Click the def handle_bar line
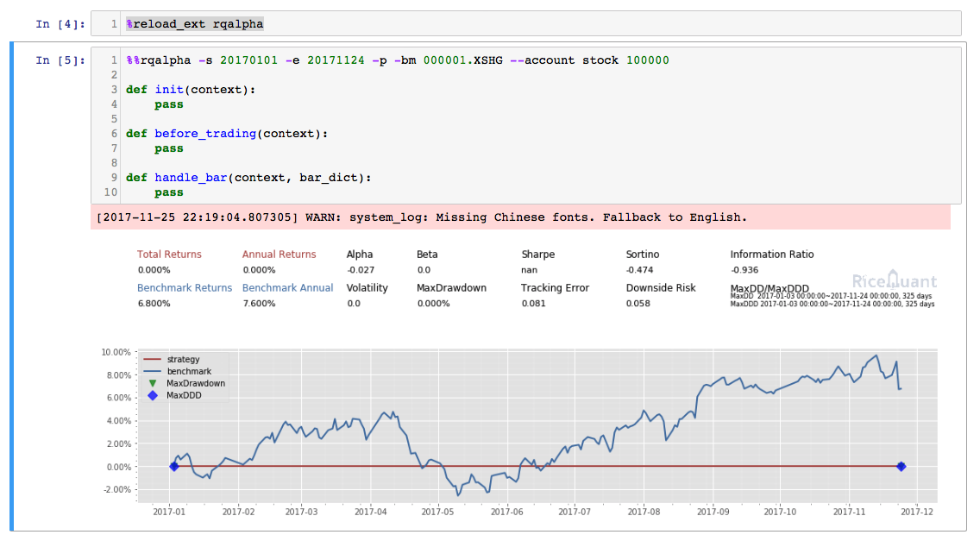 [248, 178]
